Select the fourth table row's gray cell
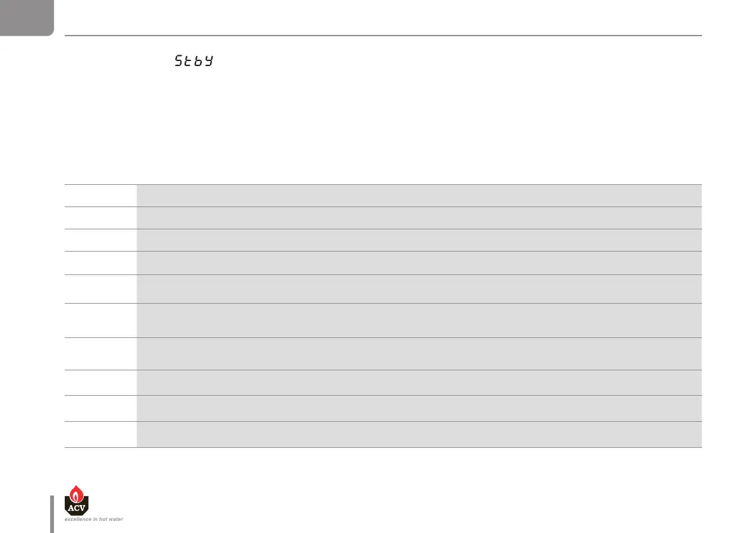756x533 pixels. coord(419,263)
